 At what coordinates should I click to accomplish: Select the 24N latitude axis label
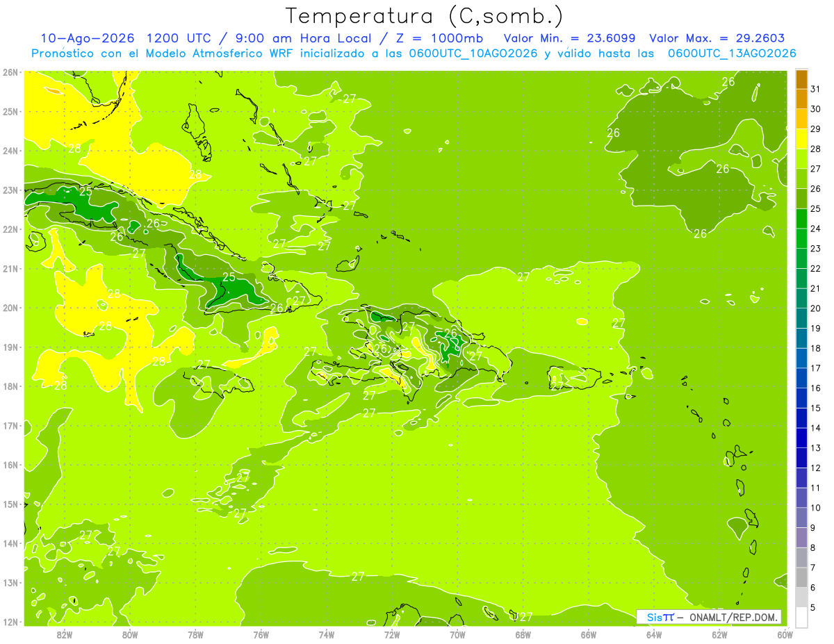pos(10,151)
